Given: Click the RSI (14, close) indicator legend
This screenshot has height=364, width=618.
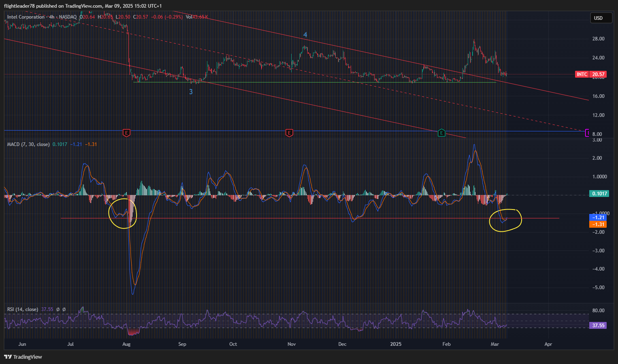Looking at the screenshot, I should [x=23, y=309].
